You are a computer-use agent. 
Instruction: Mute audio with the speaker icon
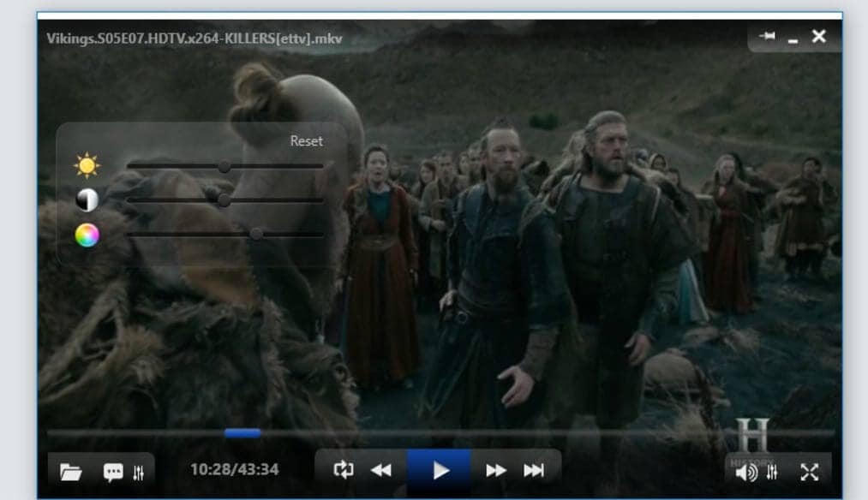click(746, 473)
